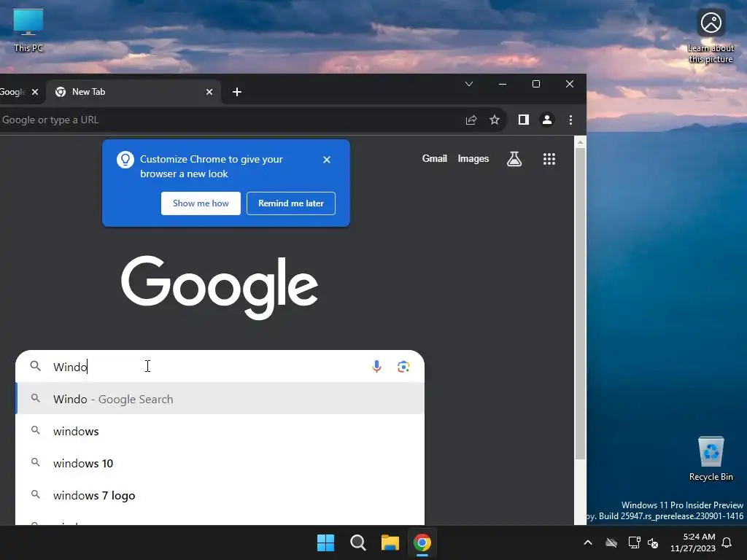
Task: Open muted volume tray icon
Action: click(653, 542)
